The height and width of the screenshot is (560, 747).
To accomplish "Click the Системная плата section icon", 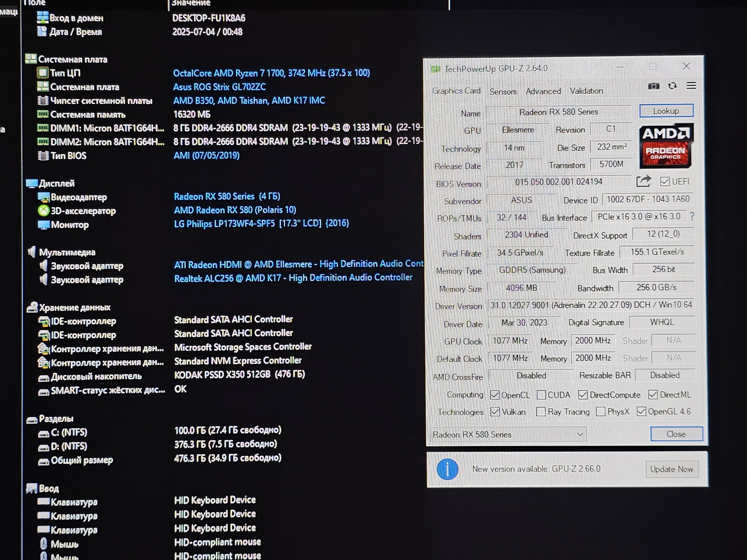I will 31,59.
